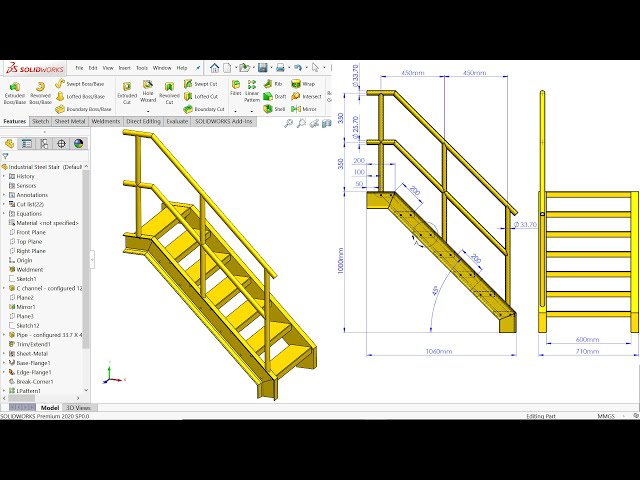Click the Shell tool
Viewport: 640px width, 480px height.
[x=274, y=109]
